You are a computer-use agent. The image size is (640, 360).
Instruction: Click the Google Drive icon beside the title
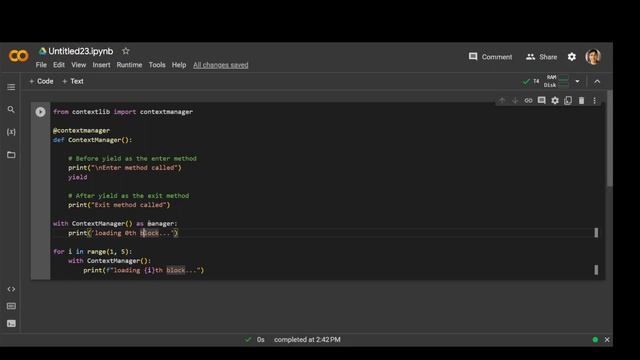pos(42,51)
